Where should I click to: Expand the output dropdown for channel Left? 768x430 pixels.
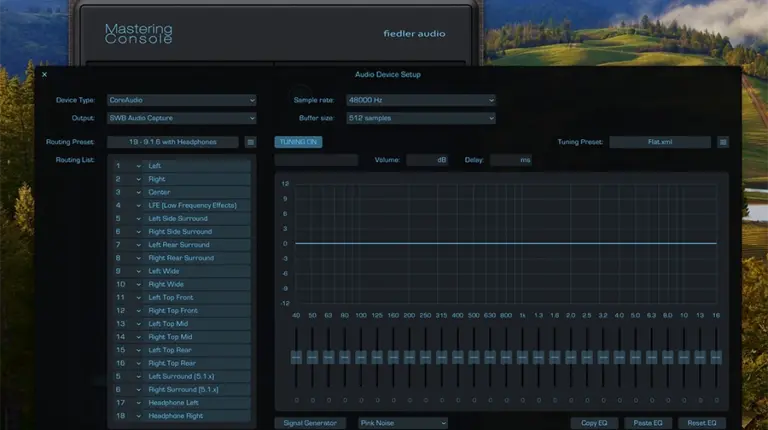pyautogui.click(x=139, y=166)
